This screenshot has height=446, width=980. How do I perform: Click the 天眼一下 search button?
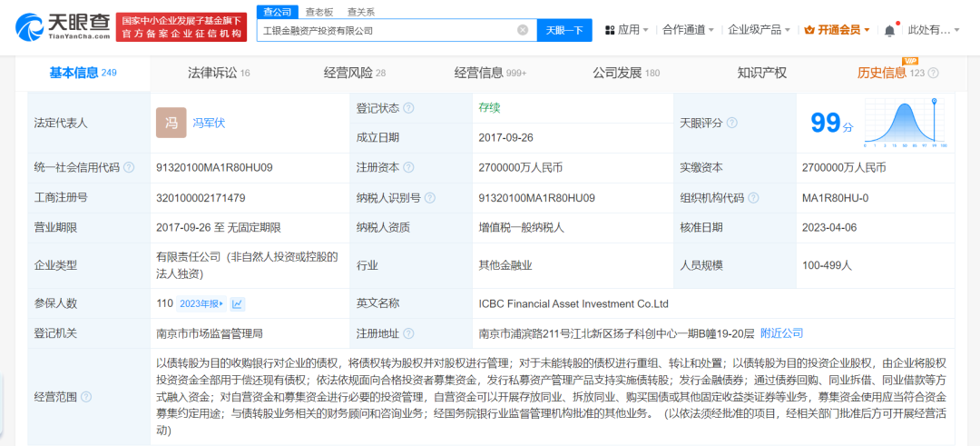pos(564,30)
